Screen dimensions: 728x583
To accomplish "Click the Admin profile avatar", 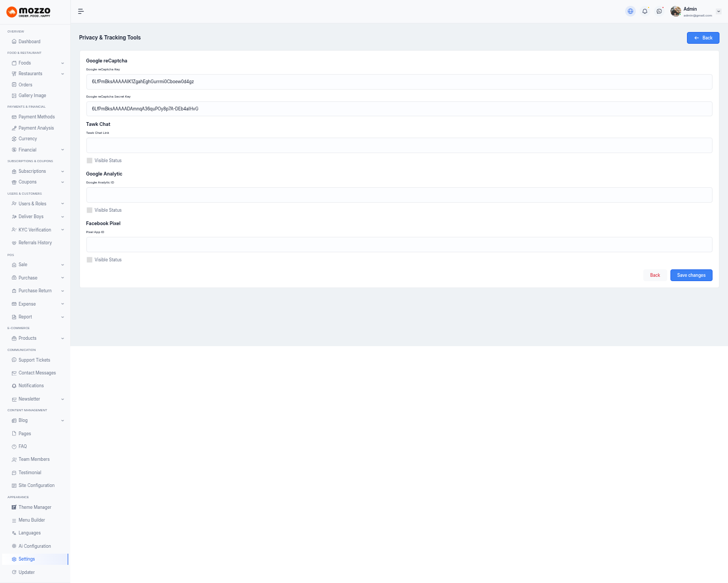I will (676, 11).
